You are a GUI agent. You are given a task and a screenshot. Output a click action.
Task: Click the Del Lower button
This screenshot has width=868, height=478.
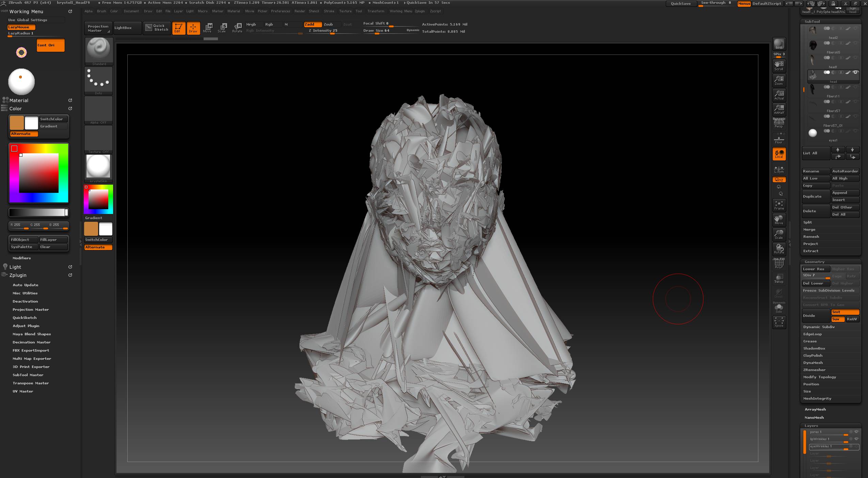tap(816, 283)
